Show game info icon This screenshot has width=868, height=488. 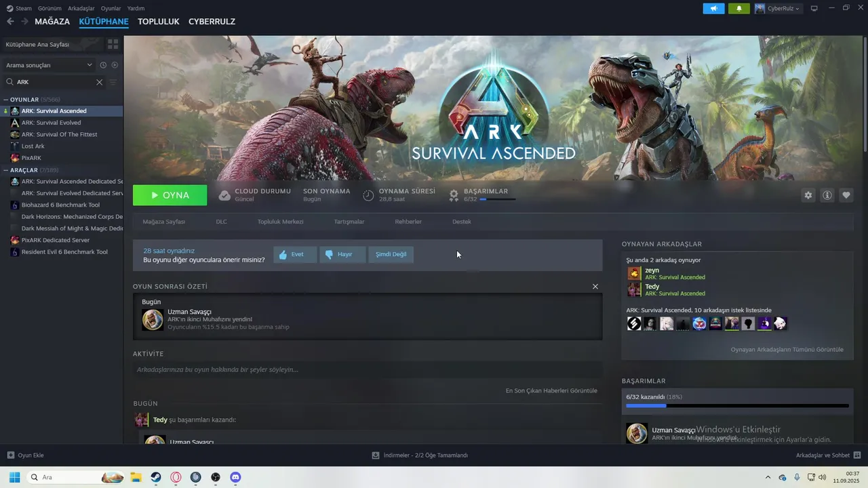click(827, 195)
